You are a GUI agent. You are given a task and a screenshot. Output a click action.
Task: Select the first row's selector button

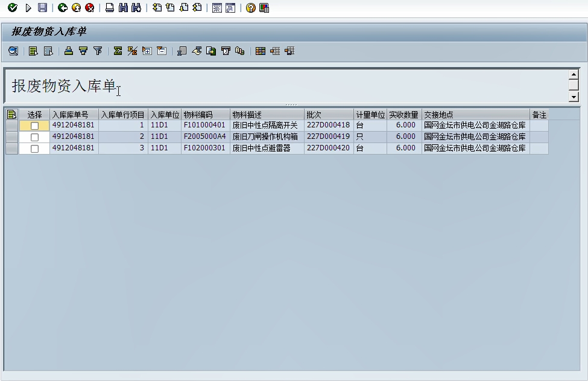(11, 126)
